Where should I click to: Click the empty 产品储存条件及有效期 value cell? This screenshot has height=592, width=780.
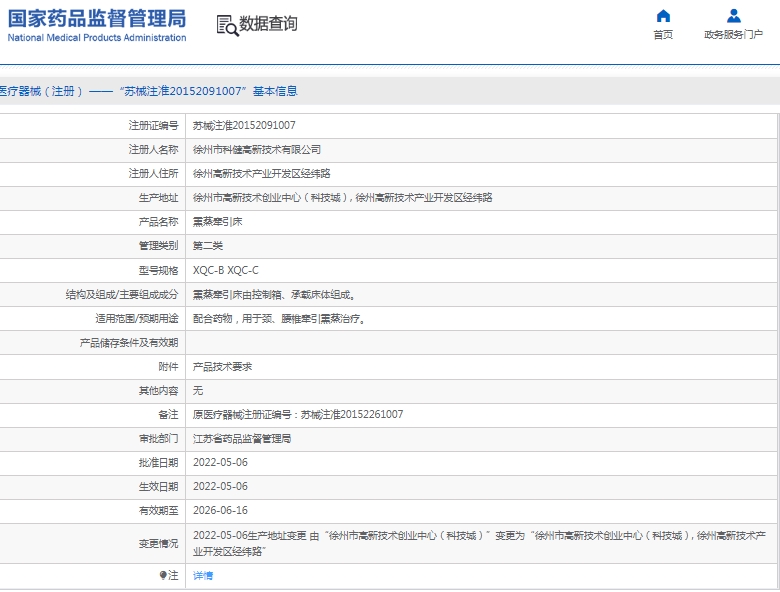[x=481, y=343]
